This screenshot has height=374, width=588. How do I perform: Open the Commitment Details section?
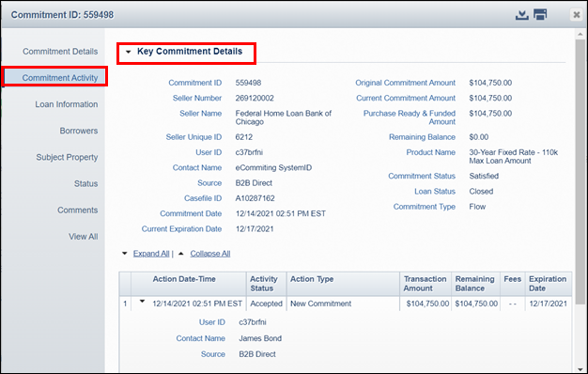click(x=60, y=52)
